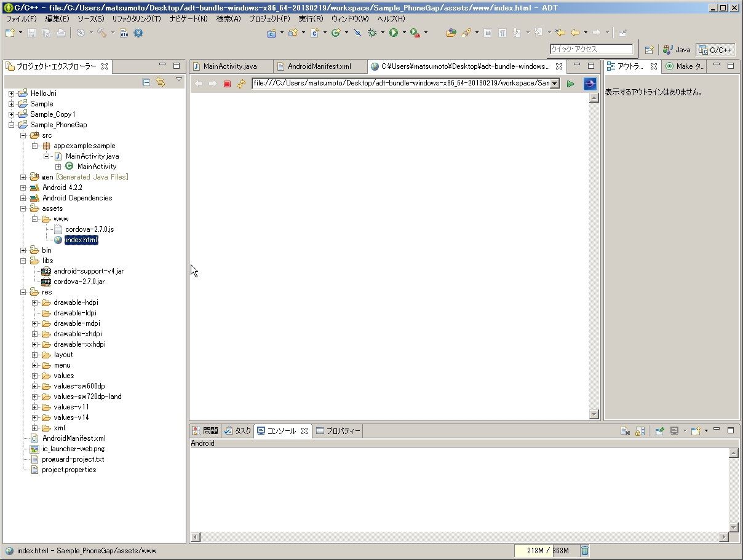Open the プロパティー tab
Viewport: 743px width, 560px height.
tap(338, 431)
